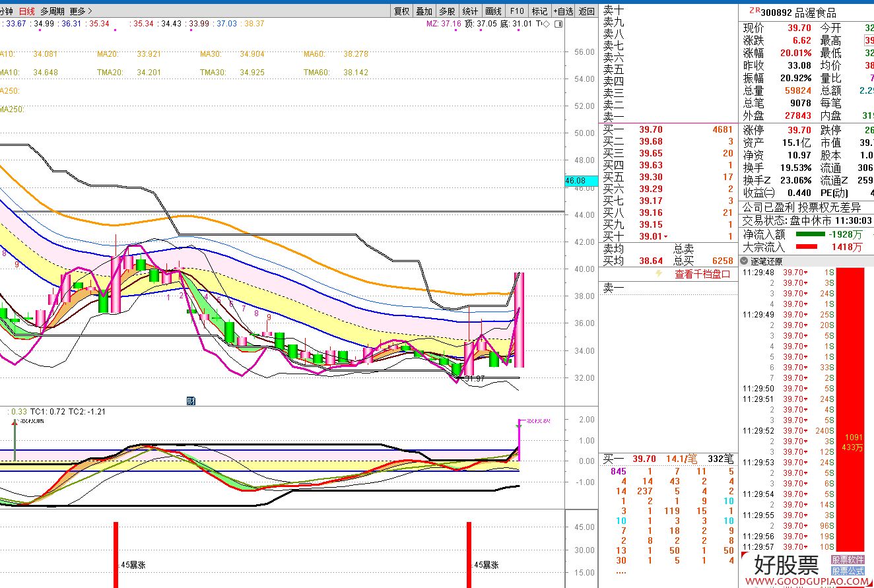Click the 换手 value 19.53%
This screenshot has height=588, width=874.
point(795,168)
